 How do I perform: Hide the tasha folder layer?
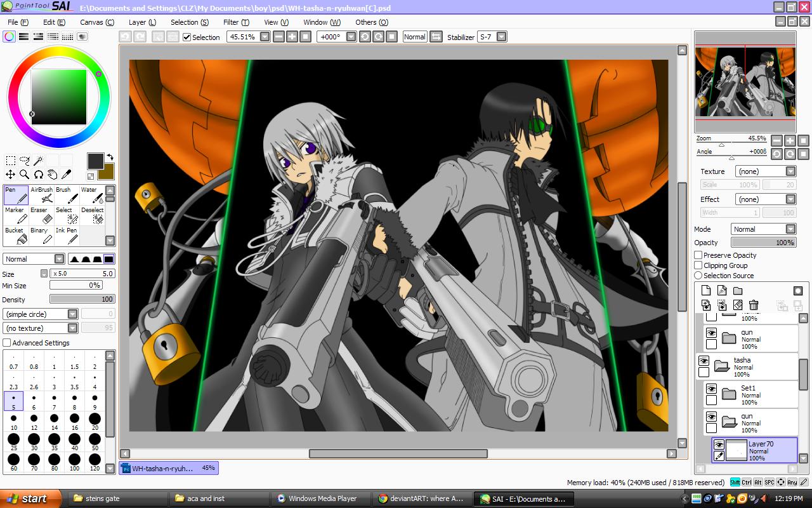pyautogui.click(x=704, y=361)
